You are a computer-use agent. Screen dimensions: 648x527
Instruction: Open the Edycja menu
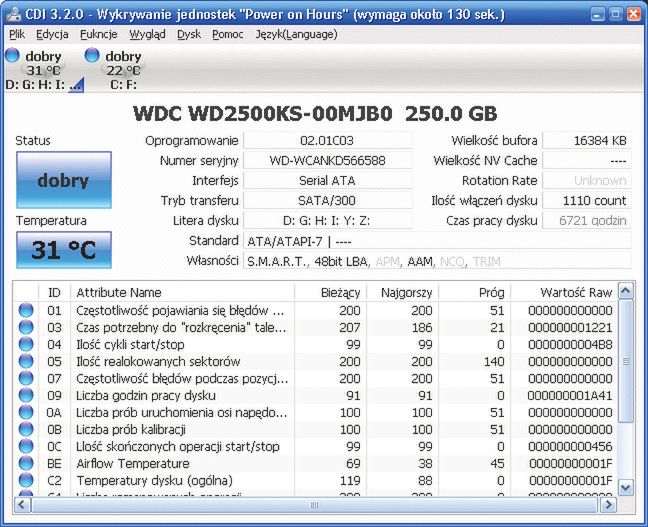pyautogui.click(x=52, y=34)
